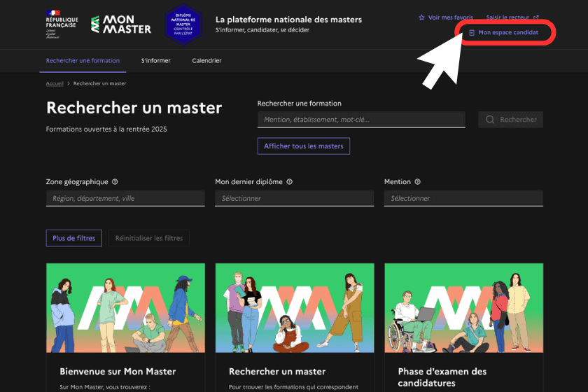Image resolution: width=588 pixels, height=392 pixels.
Task: Open the Rechercher un master card image
Action: [x=295, y=308]
